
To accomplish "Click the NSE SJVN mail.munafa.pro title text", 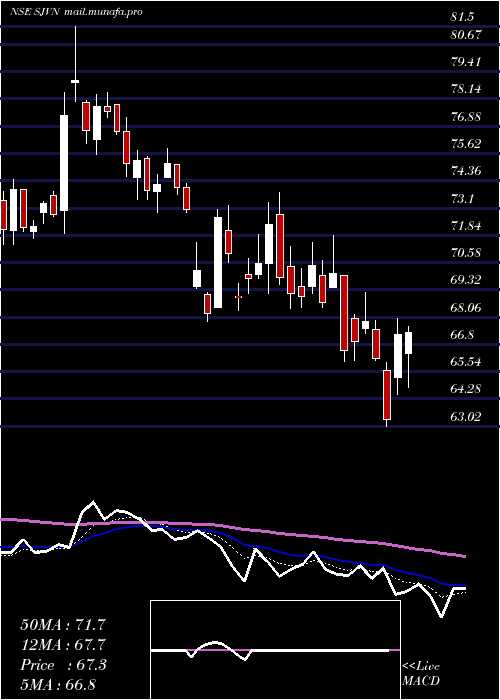I will coord(76,12).
